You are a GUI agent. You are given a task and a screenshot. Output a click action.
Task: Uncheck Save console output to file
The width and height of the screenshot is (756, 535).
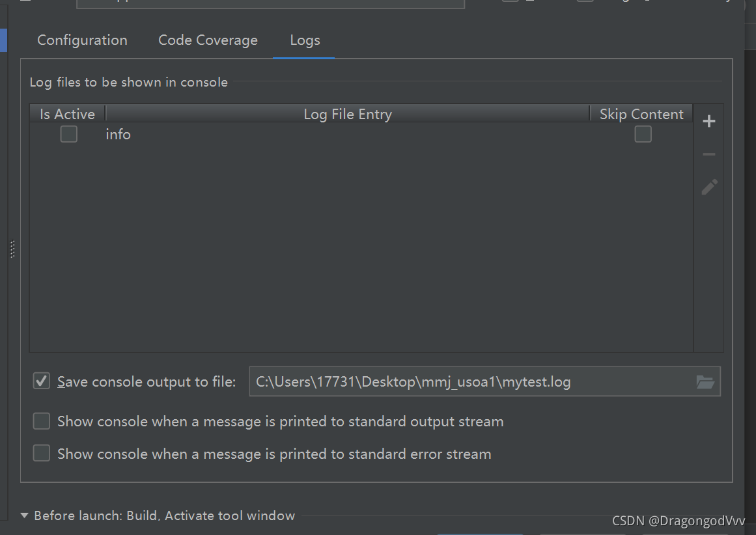click(x=41, y=381)
